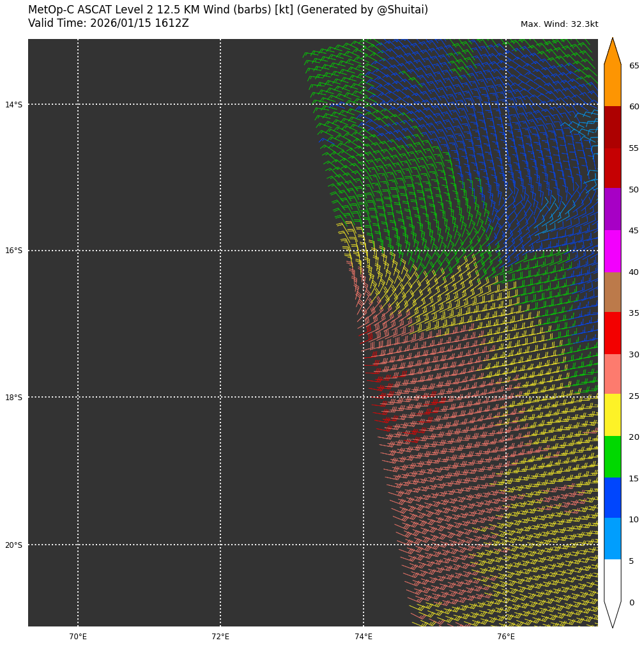Screen dimensions: 644x645
Task: Select the 18°S latitude axis label
Action: [x=13, y=398]
